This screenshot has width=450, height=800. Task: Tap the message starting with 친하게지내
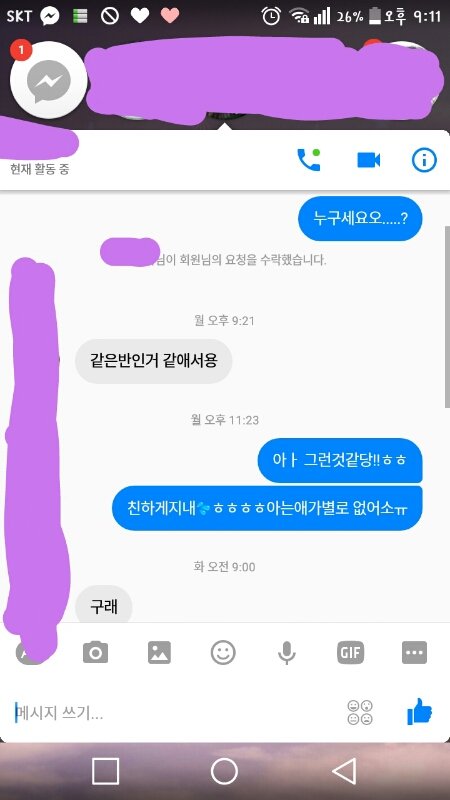(x=267, y=508)
